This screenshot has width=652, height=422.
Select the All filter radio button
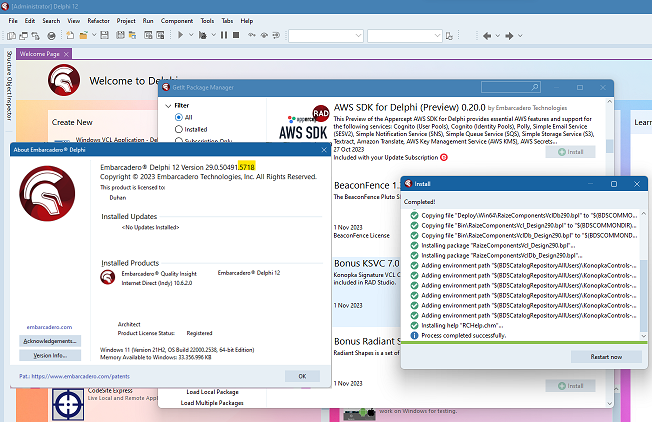pos(179,117)
